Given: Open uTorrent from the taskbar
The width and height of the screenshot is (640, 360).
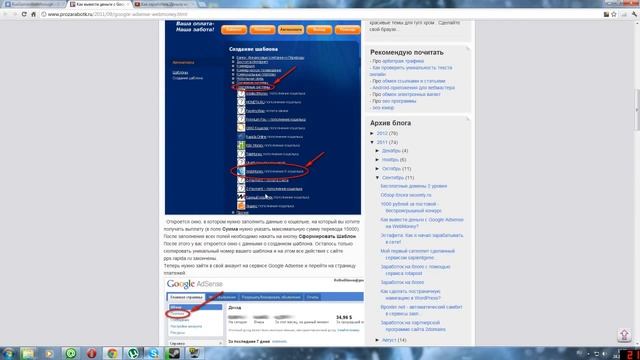Looking at the screenshot, I should [133, 353].
